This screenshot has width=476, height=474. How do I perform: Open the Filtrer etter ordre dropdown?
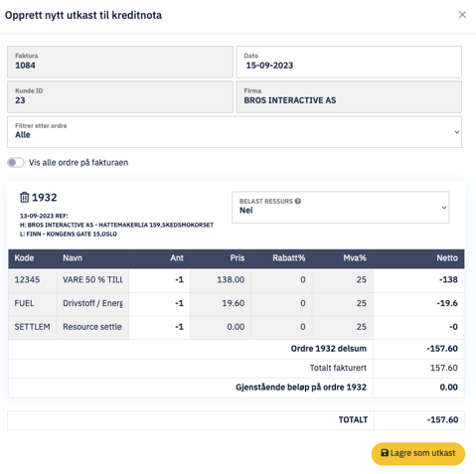235,132
